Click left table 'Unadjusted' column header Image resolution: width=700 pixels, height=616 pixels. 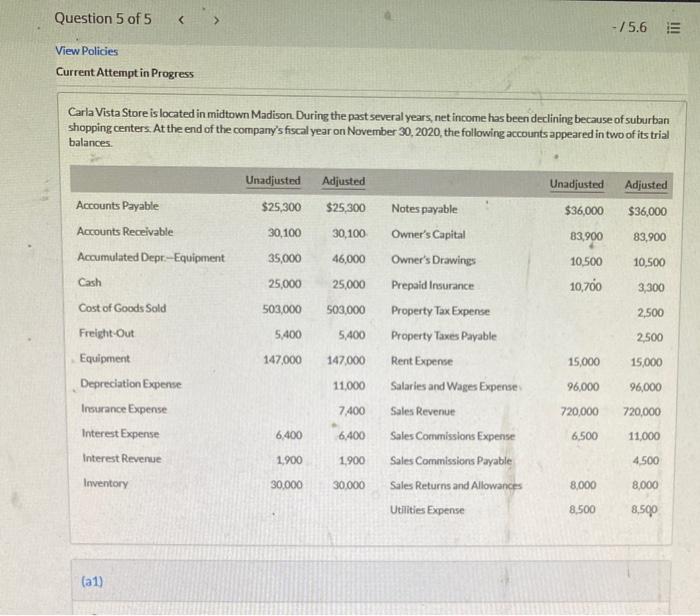point(273,180)
